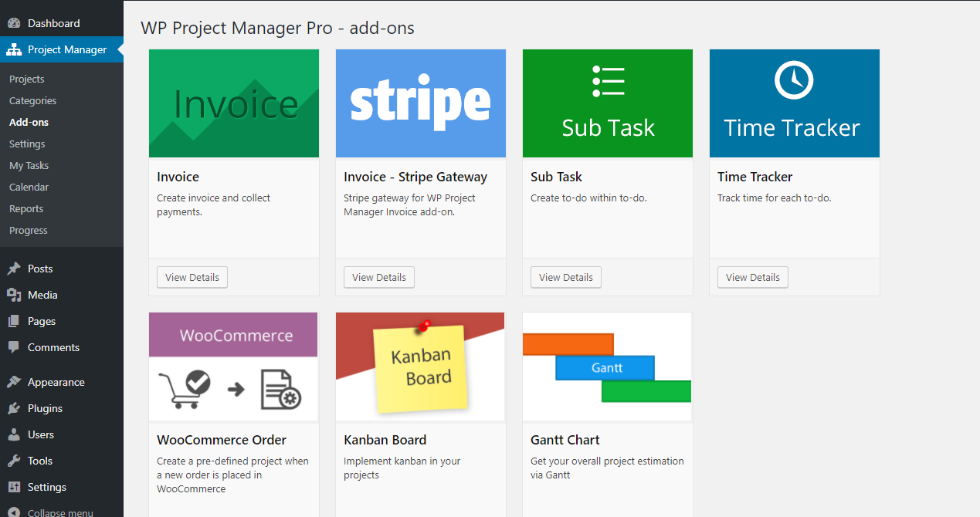Click the Collapse menu arrow icon

14,512
